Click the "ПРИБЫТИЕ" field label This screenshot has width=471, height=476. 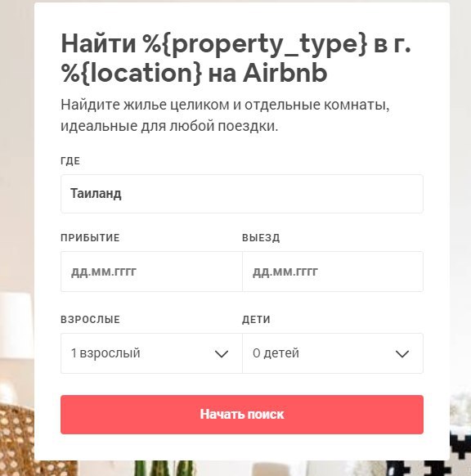point(90,238)
